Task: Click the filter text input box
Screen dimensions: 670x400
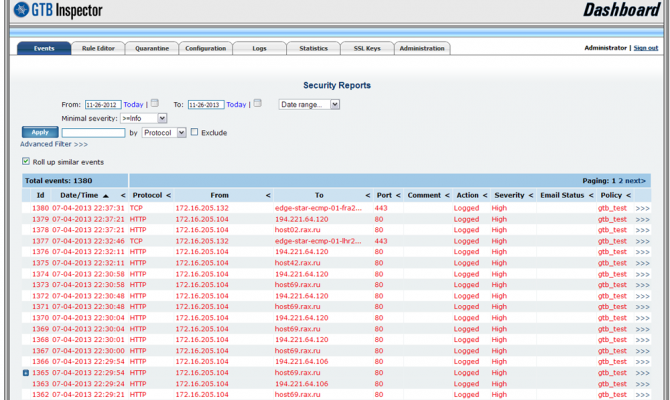Action: pos(93,133)
